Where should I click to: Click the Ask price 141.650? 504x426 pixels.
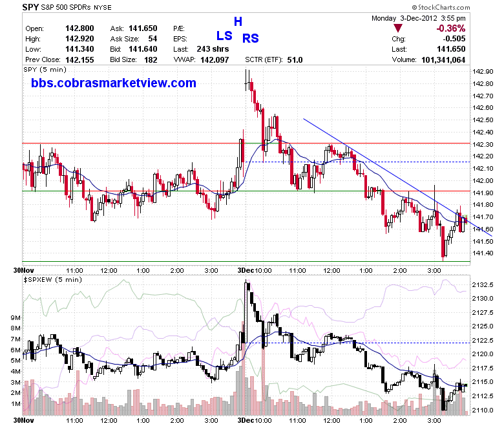point(143,28)
